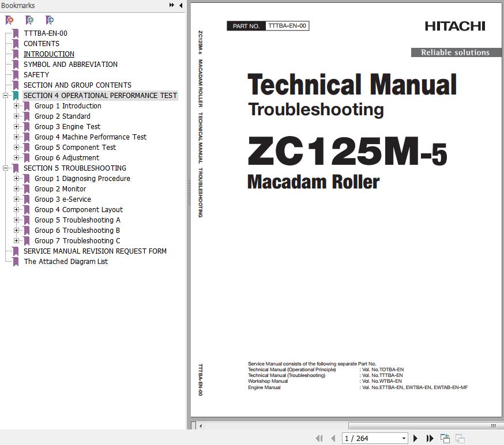Select Group 2 Standard bookmark text
The width and height of the screenshot is (504, 445).
pyautogui.click(x=62, y=116)
